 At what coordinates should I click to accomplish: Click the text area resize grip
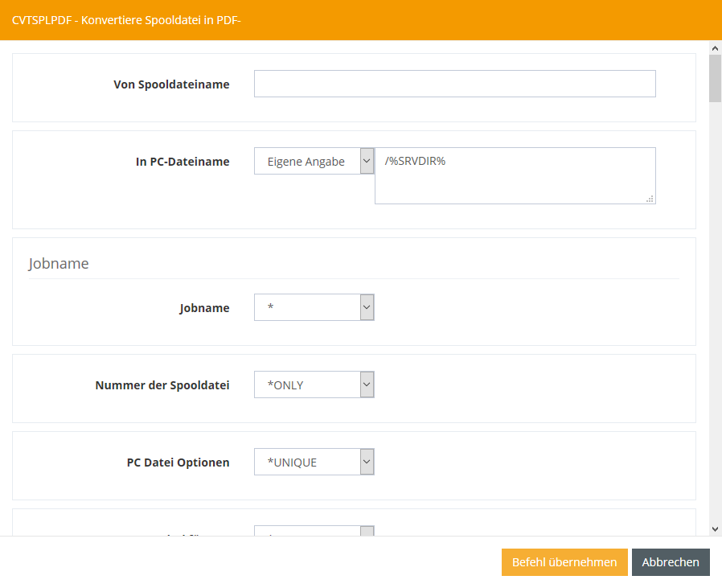pyautogui.click(x=650, y=198)
